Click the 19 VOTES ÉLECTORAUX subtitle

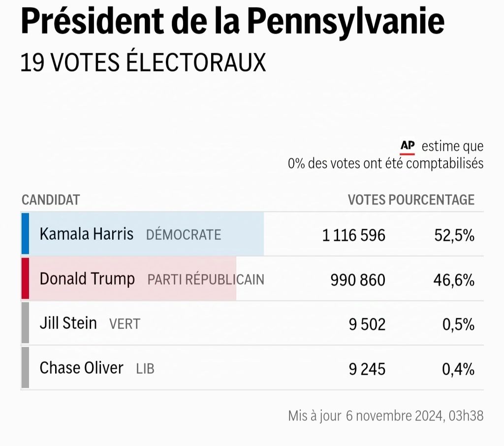143,63
